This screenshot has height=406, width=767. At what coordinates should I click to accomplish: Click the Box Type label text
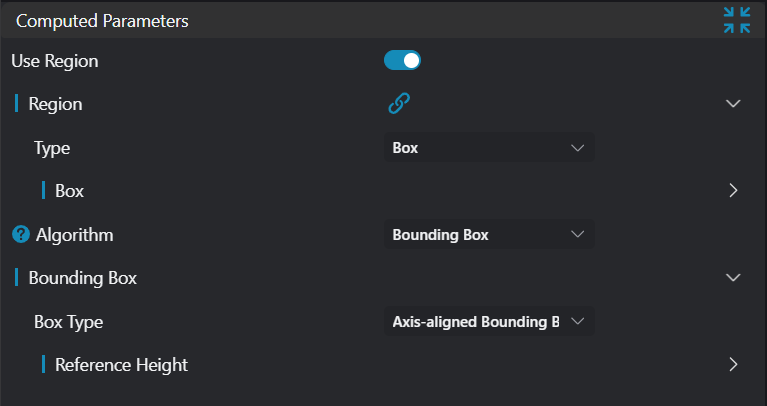coord(68,322)
